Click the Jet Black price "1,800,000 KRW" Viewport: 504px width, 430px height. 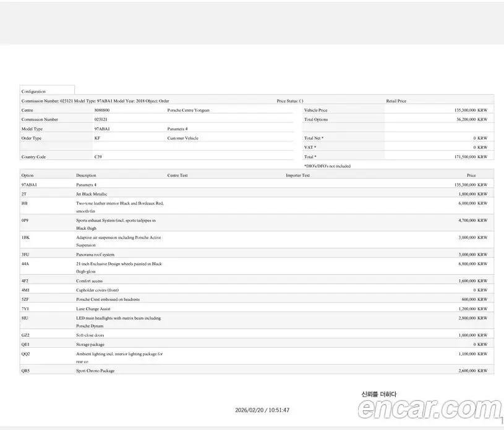tap(473, 194)
